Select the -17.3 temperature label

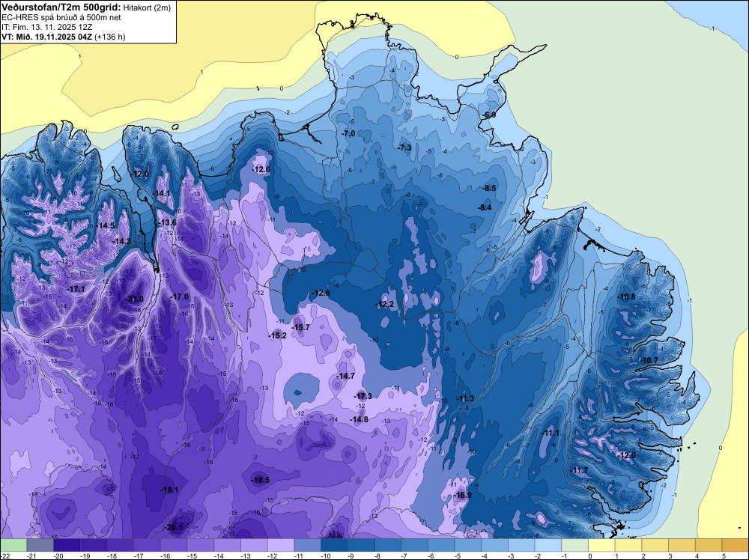click(x=363, y=396)
